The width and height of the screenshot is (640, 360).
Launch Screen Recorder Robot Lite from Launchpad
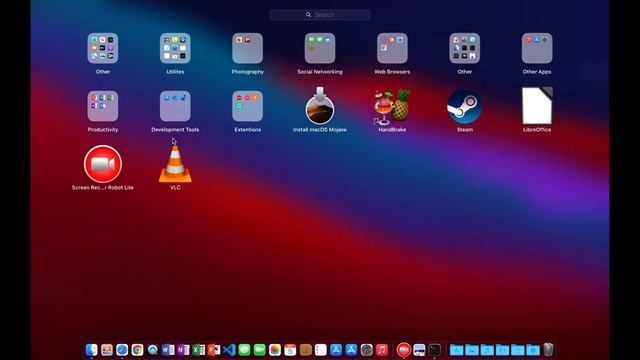point(103,164)
